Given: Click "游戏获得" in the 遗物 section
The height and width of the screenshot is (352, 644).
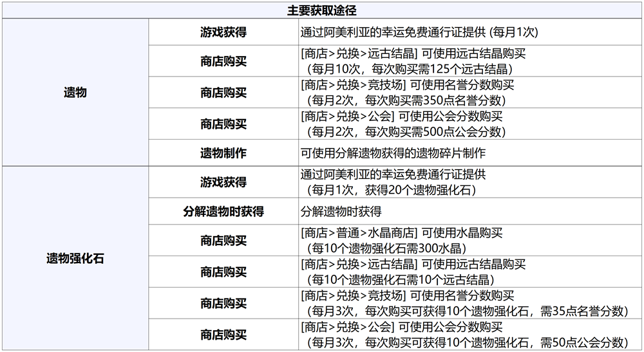Looking at the screenshot, I should coord(223,32).
